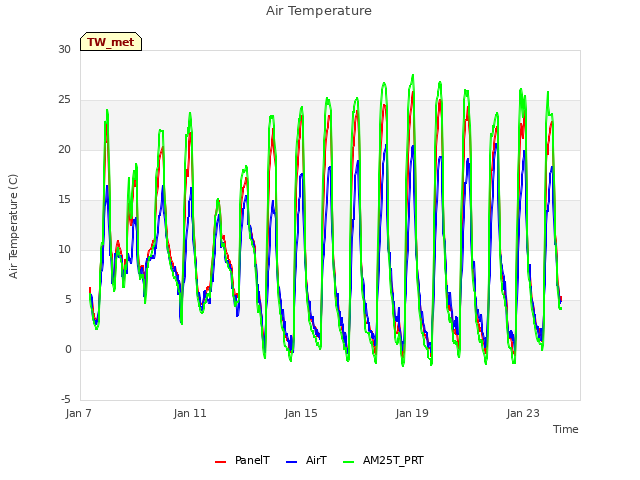
Task: Click the 15 y-axis tick label
Action: point(64,200)
